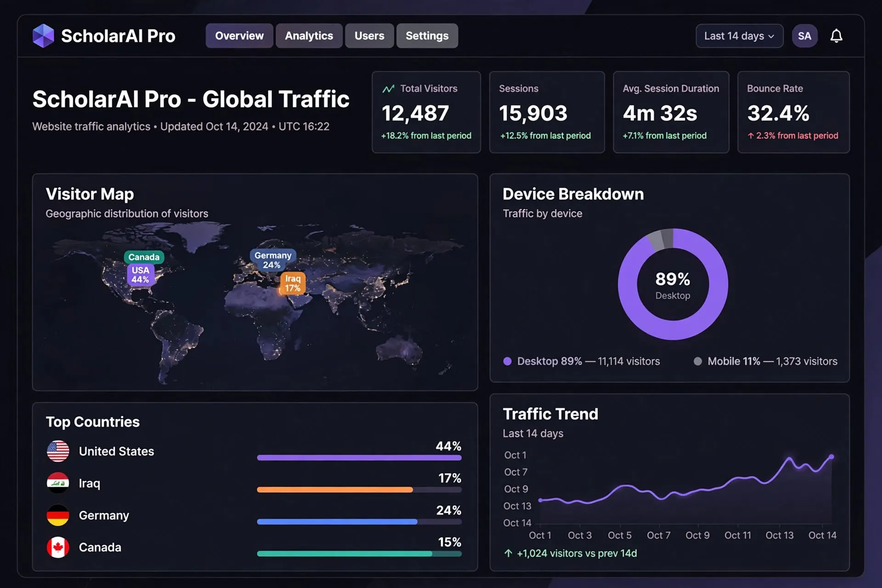Select the Germany 24% map marker
Viewport: 882px width, 588px height.
273,260
